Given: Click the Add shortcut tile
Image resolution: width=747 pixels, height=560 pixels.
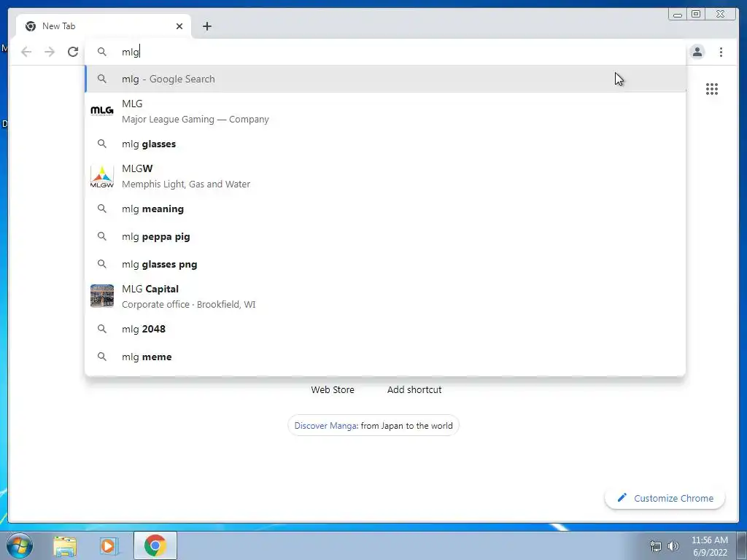Looking at the screenshot, I should click(414, 389).
